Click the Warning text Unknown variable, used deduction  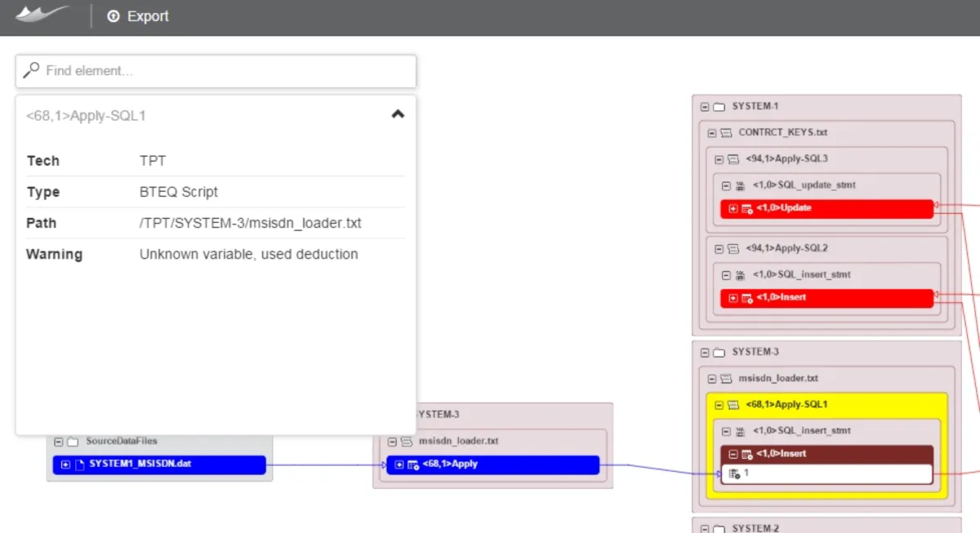pos(249,254)
